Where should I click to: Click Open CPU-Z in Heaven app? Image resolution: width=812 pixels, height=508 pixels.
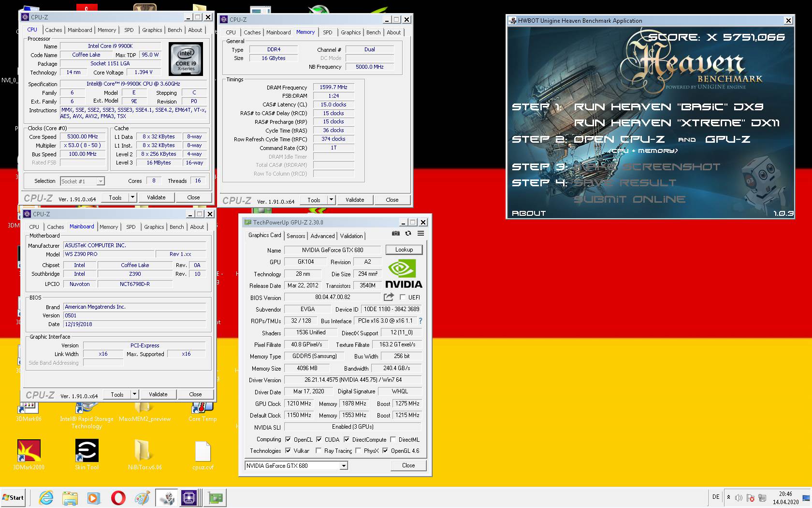coord(619,139)
